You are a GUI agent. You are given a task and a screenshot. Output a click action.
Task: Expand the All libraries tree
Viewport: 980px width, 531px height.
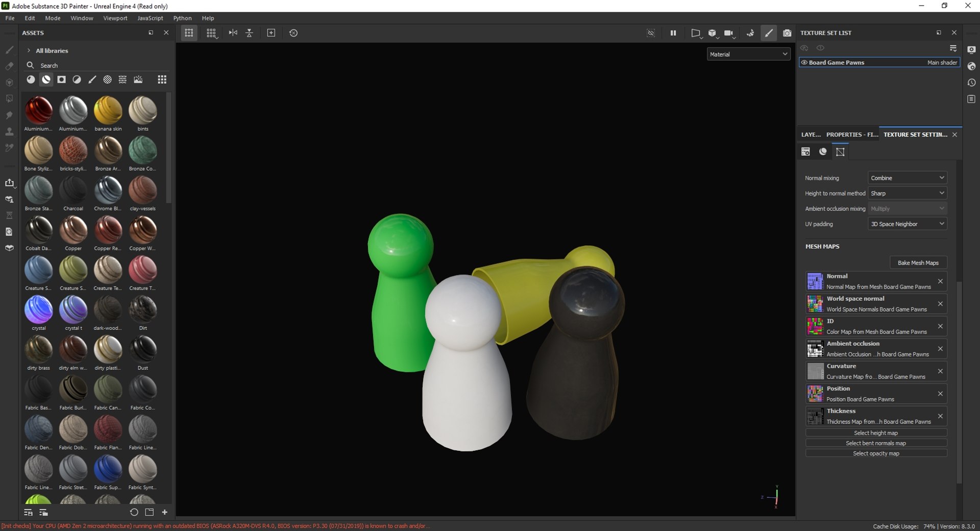(x=29, y=51)
